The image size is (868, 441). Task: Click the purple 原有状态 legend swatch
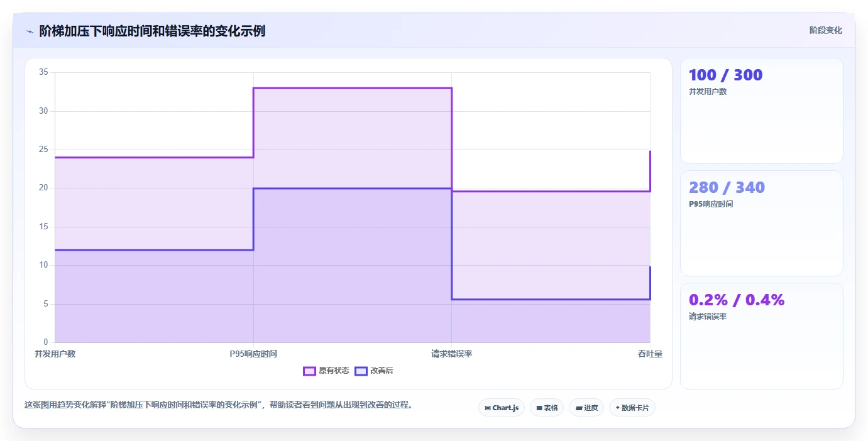click(x=309, y=371)
